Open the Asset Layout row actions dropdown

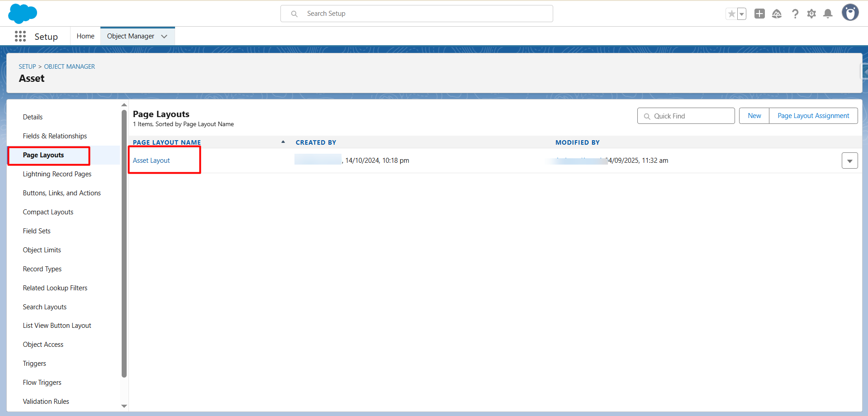pyautogui.click(x=849, y=161)
